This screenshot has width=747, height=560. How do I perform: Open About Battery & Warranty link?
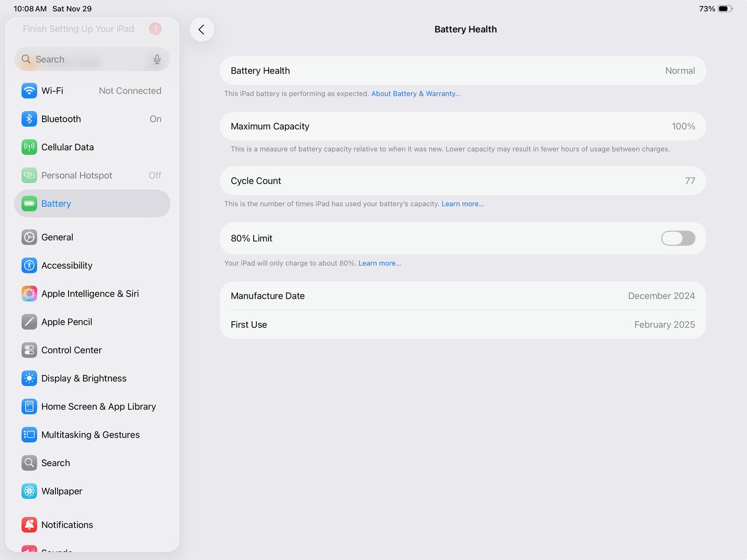coord(416,94)
